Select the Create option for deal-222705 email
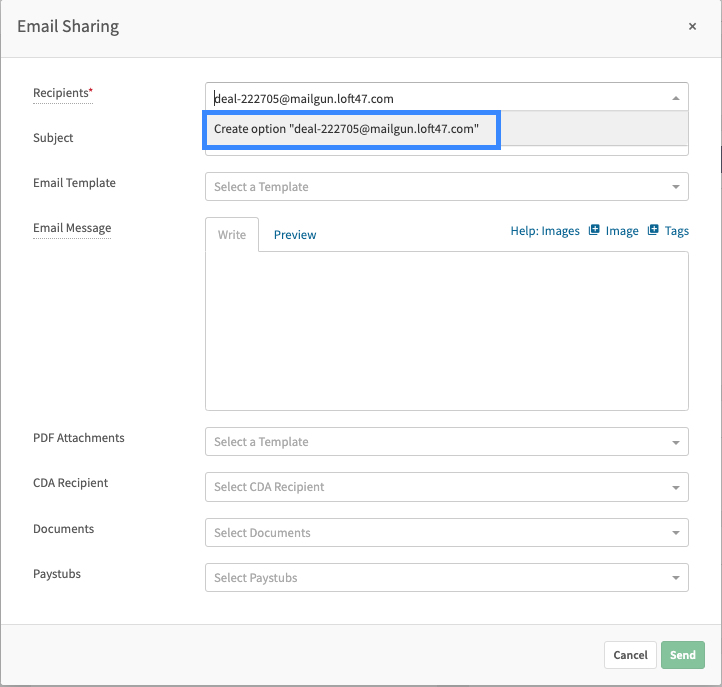Screen dimensions: 722x687 click(353, 129)
